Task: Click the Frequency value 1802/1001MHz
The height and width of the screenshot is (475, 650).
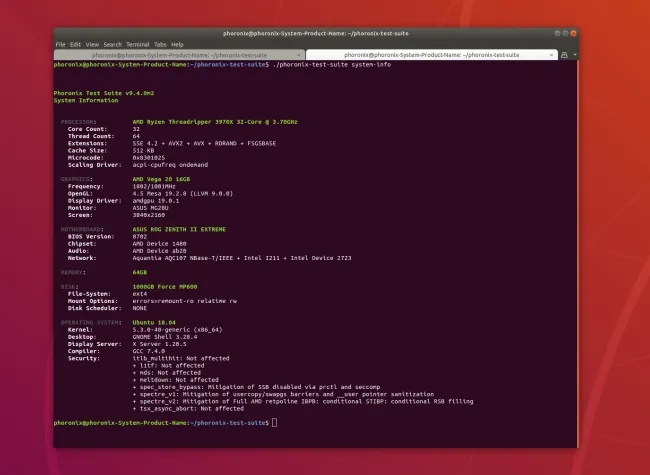Action: pyautogui.click(x=154, y=186)
